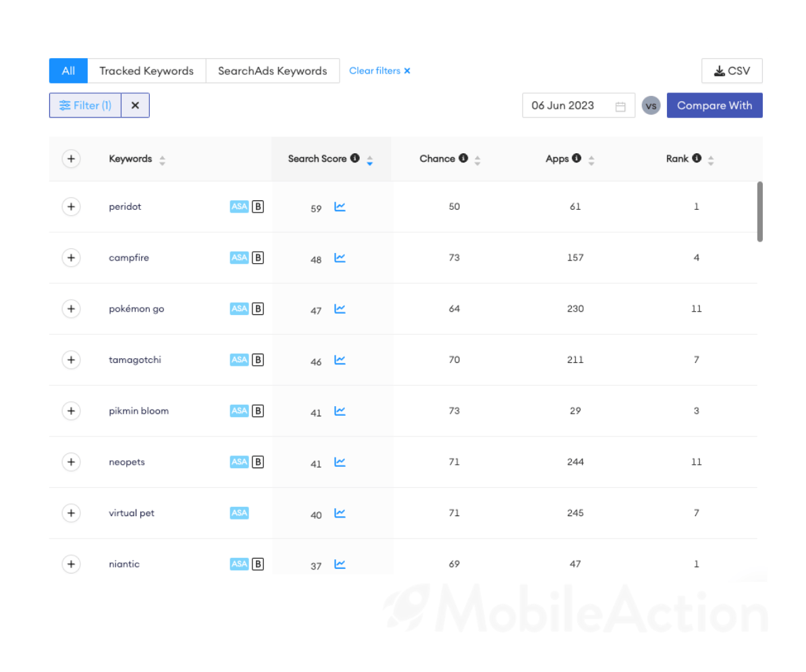Click Compare With button
The height and width of the screenshot is (672, 806).
click(714, 105)
